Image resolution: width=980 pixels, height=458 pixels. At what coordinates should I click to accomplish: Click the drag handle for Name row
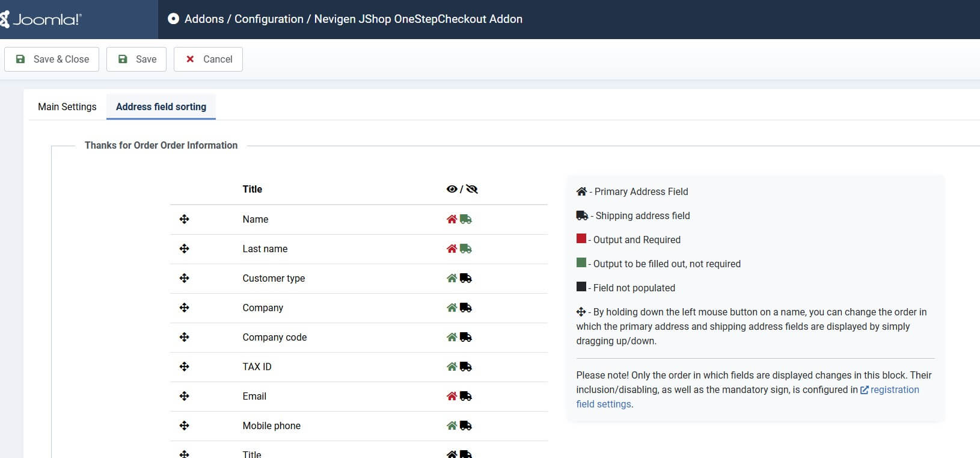[x=185, y=219]
